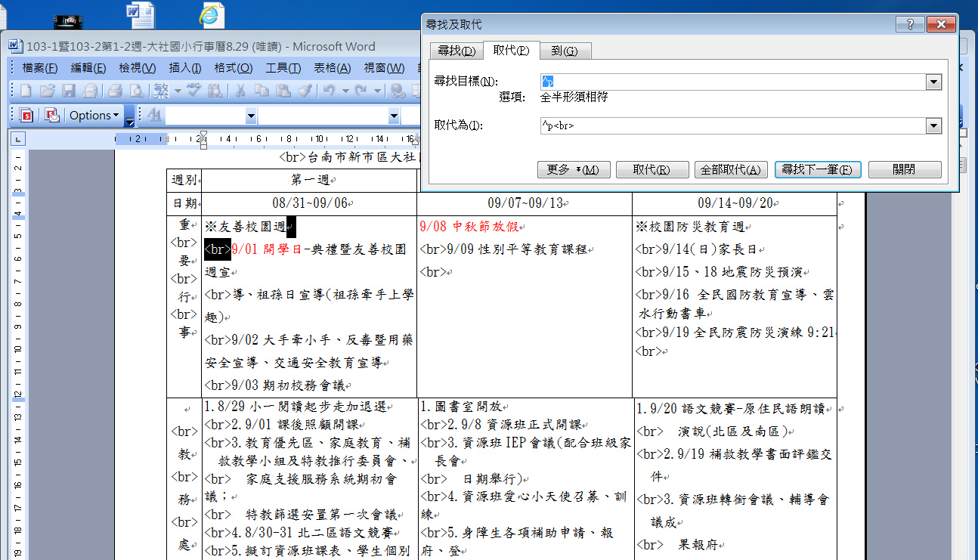Click the Redo arrow icon

pyautogui.click(x=361, y=91)
